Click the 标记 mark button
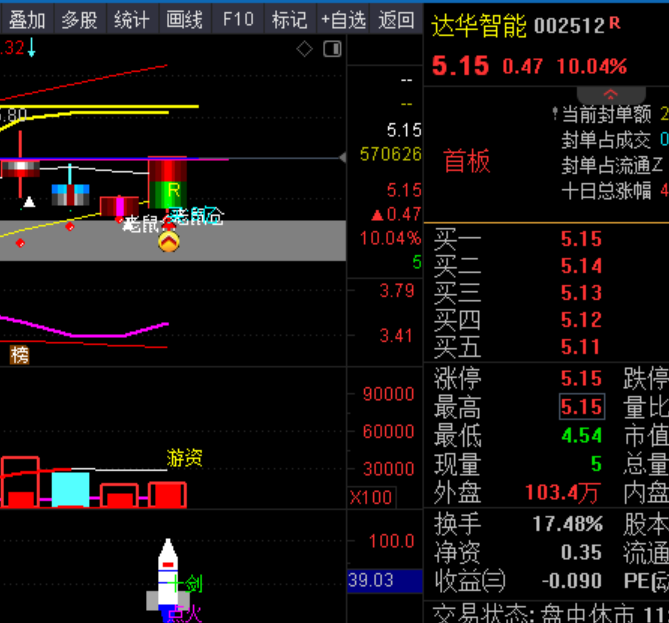669x623 pixels. 290,20
